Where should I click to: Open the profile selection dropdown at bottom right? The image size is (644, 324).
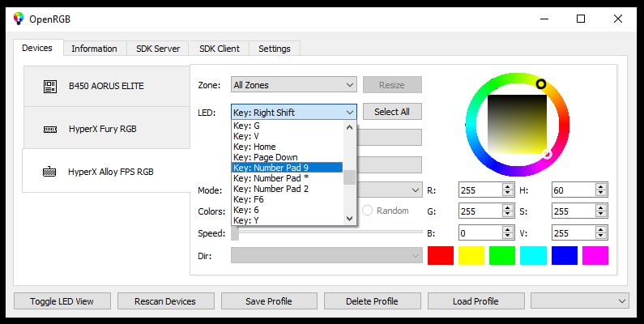(x=580, y=301)
